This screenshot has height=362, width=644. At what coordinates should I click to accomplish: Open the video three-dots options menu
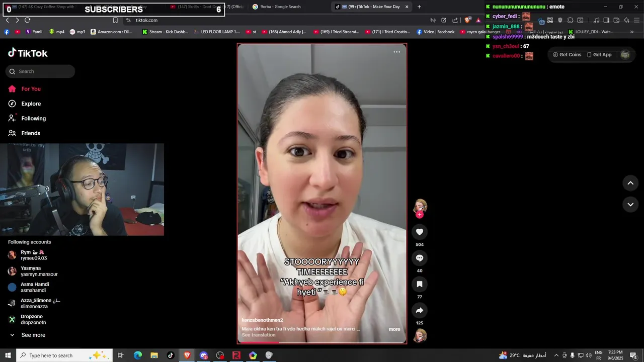tap(396, 52)
